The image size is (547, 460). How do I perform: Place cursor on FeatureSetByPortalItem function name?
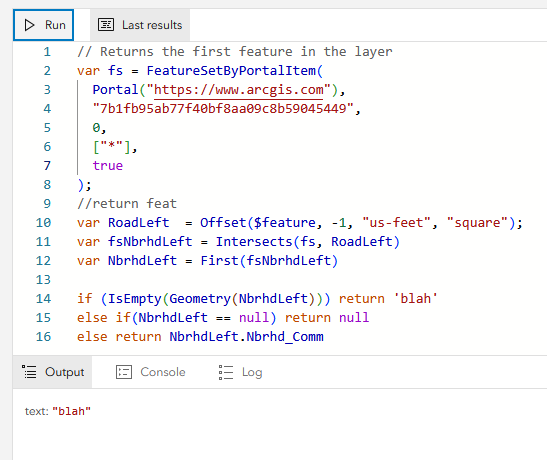click(x=231, y=71)
